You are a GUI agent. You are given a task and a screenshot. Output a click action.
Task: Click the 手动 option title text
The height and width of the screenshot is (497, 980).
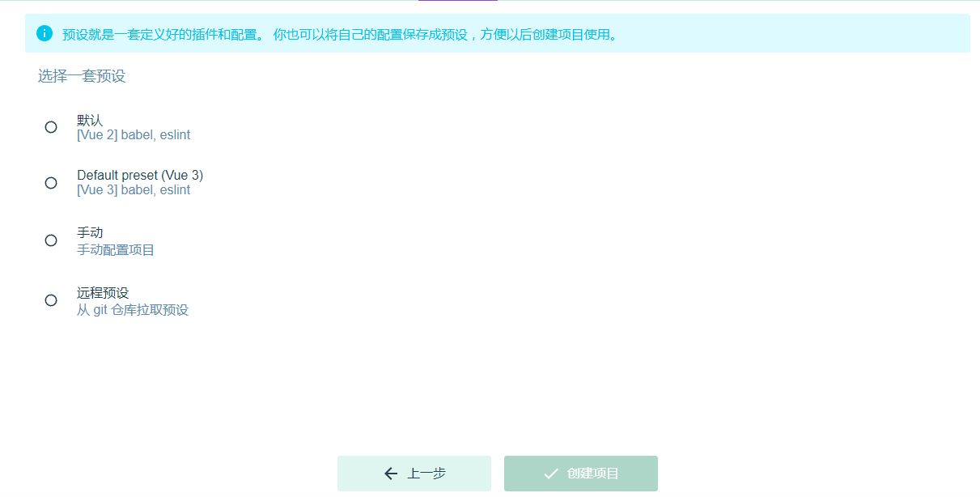point(90,232)
